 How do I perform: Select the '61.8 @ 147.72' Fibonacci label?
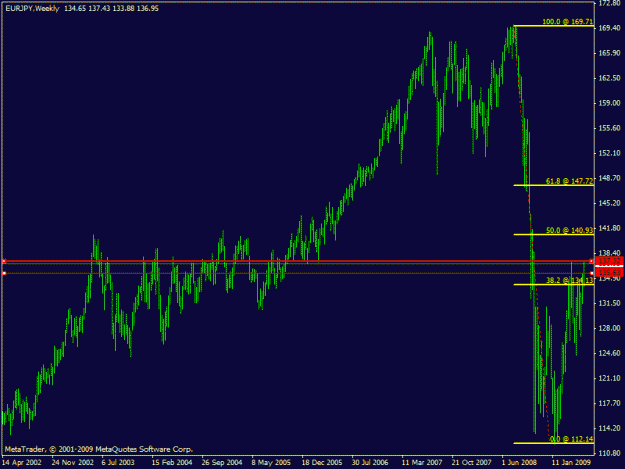569,181
